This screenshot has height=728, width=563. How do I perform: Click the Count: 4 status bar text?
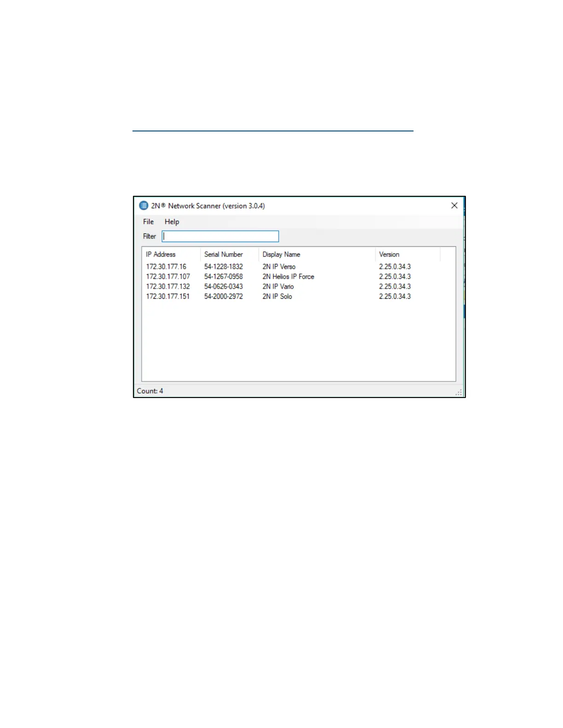click(x=150, y=391)
